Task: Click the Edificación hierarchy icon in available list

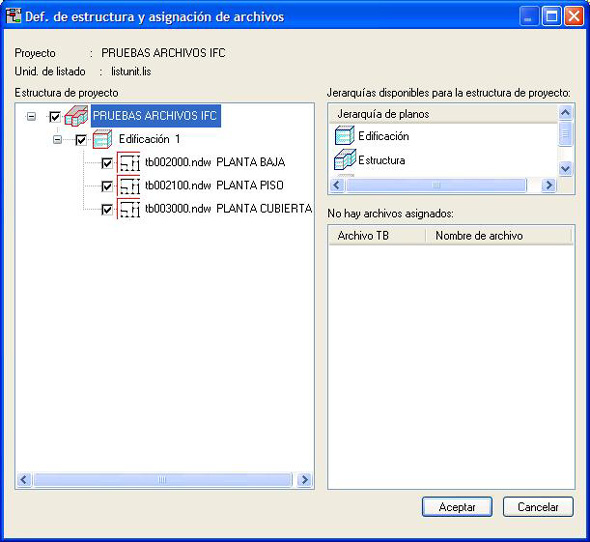Action: point(344,136)
